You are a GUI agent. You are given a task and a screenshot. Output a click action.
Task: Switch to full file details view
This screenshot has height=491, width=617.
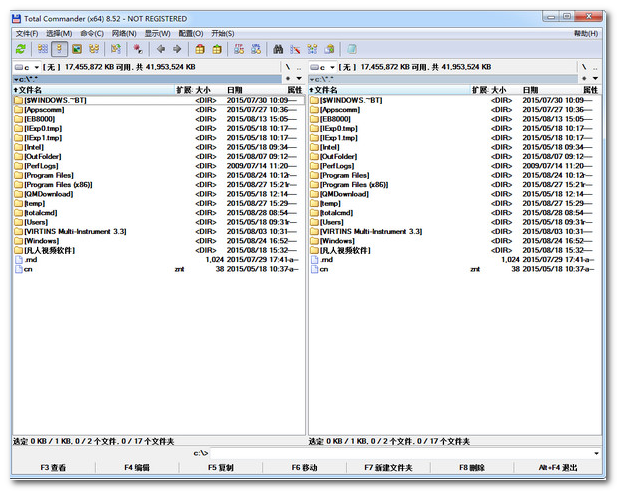pyautogui.click(x=59, y=49)
